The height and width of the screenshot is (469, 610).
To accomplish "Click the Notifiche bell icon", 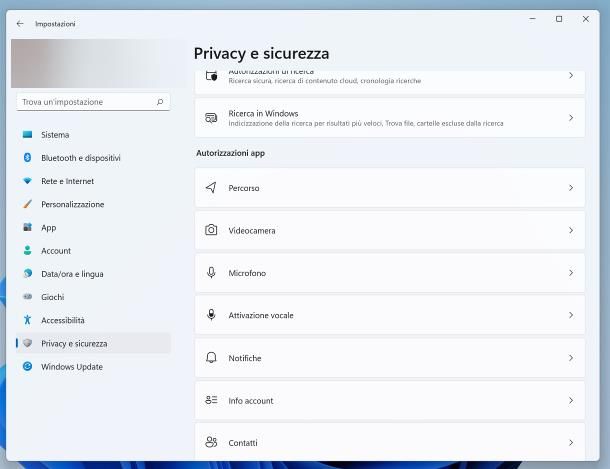I will (211, 357).
